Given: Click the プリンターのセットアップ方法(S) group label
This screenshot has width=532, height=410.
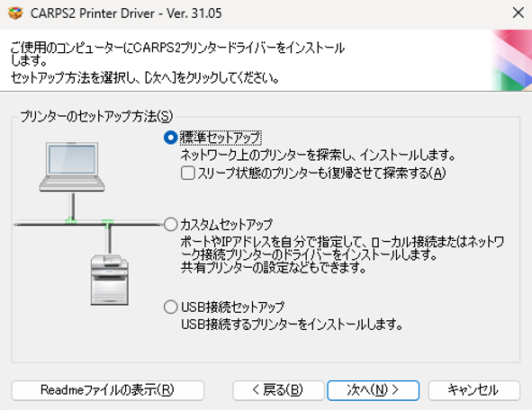Looking at the screenshot, I should click(x=96, y=117).
